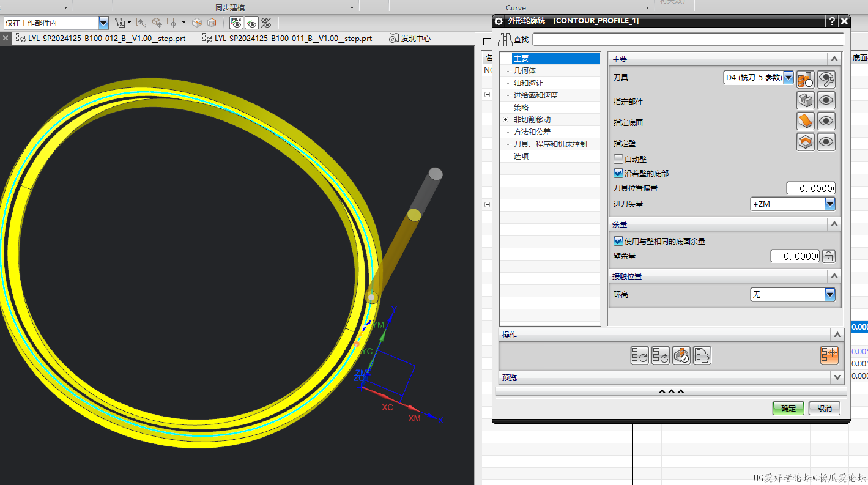The width and height of the screenshot is (868, 485).
Task: Click the 指定底面 select floor icon
Action: (x=806, y=121)
